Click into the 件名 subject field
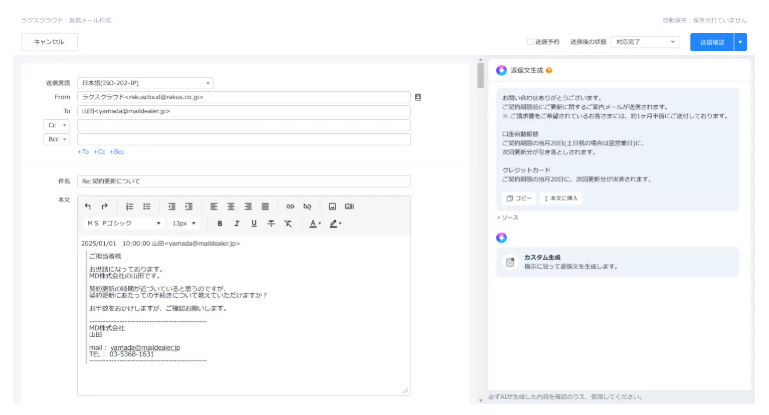The height and width of the screenshot is (415, 769). 245,181
